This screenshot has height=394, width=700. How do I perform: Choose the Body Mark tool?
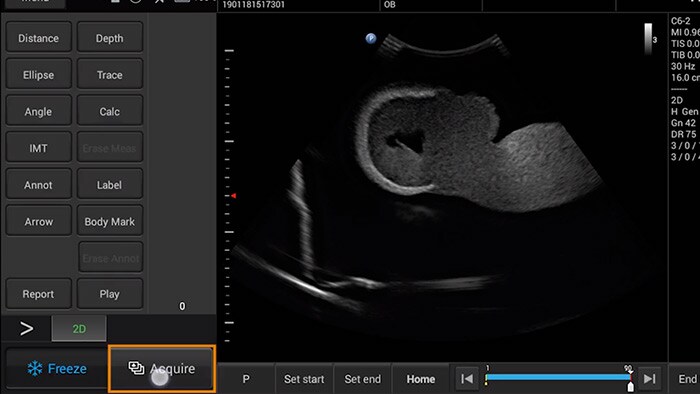110,221
